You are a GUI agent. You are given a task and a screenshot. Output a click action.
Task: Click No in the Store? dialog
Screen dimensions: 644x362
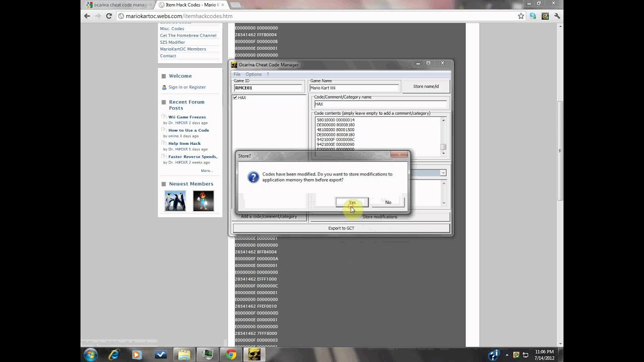tap(388, 202)
